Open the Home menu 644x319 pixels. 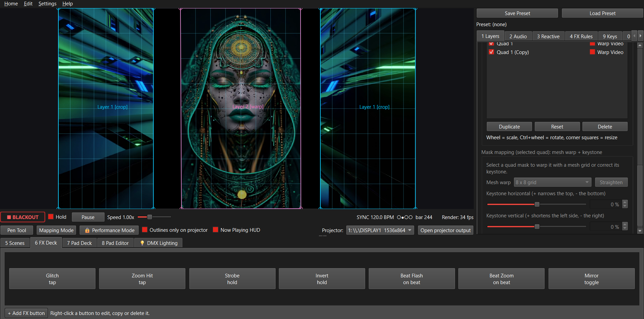pyautogui.click(x=11, y=4)
